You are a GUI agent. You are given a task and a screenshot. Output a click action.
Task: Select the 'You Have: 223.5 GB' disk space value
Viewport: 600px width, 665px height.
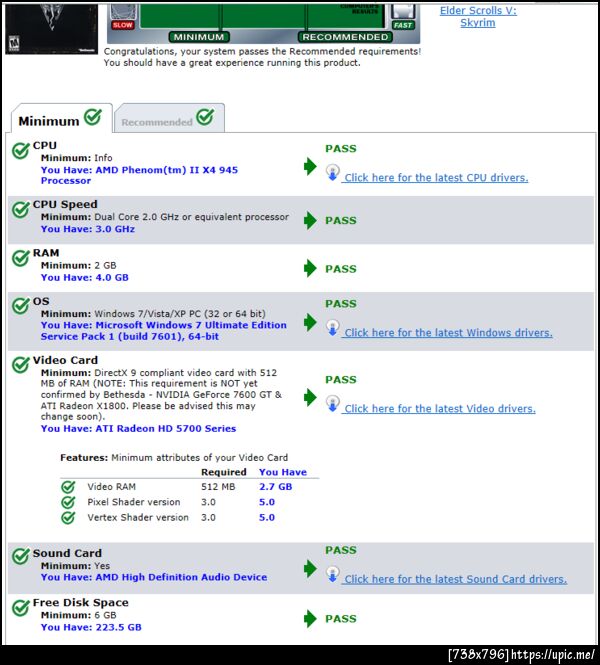tap(91, 627)
